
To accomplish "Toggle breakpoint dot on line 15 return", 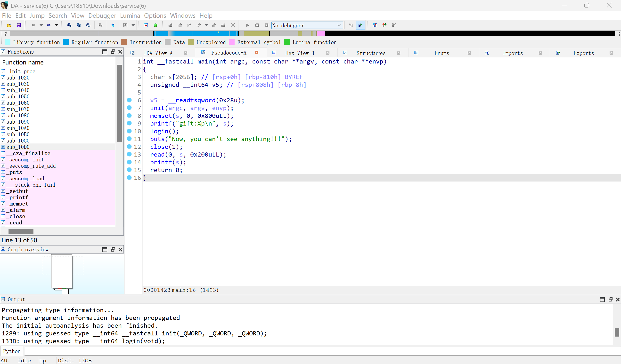I will click(129, 170).
